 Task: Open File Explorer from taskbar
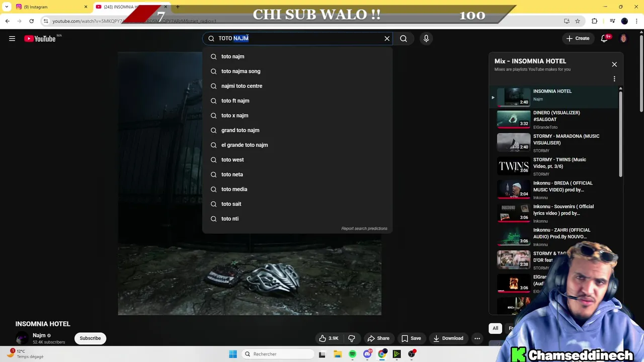337,354
